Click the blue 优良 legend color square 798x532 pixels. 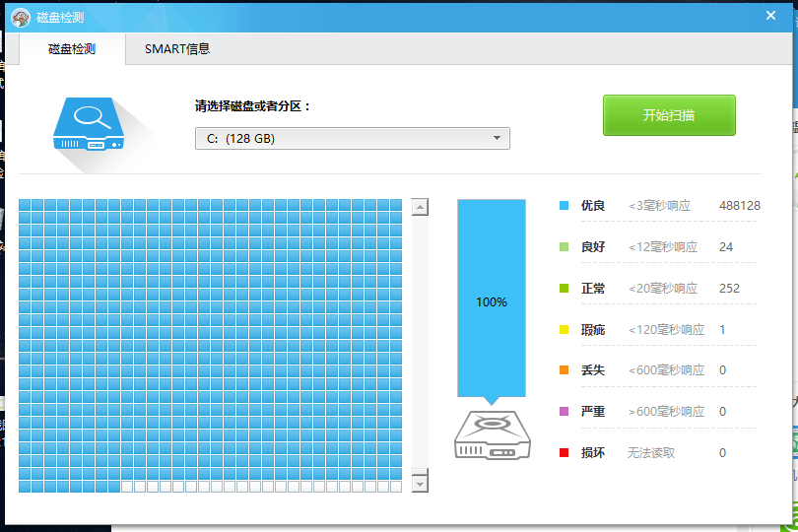565,206
